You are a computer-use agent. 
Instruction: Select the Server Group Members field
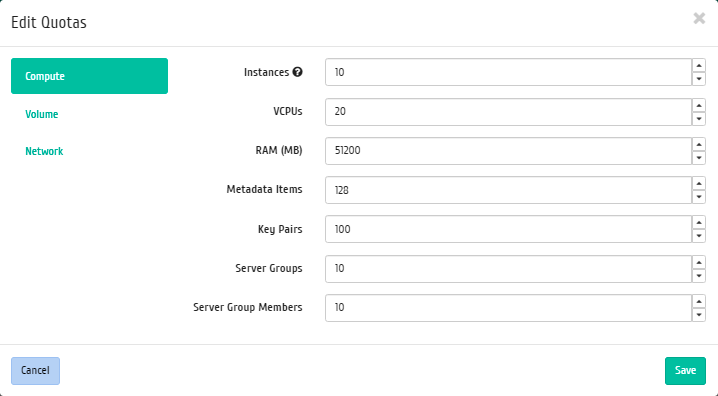click(x=508, y=308)
